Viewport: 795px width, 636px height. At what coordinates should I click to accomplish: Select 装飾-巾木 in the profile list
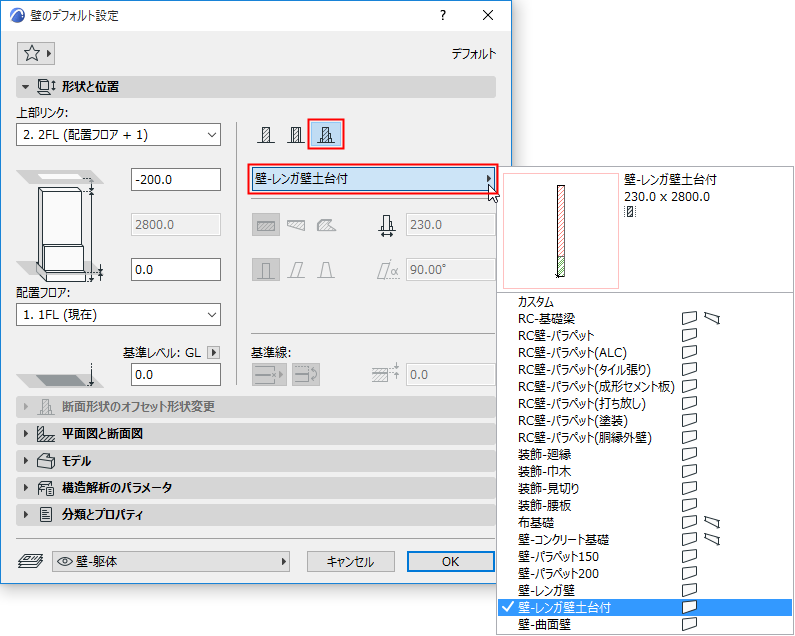click(644, 471)
